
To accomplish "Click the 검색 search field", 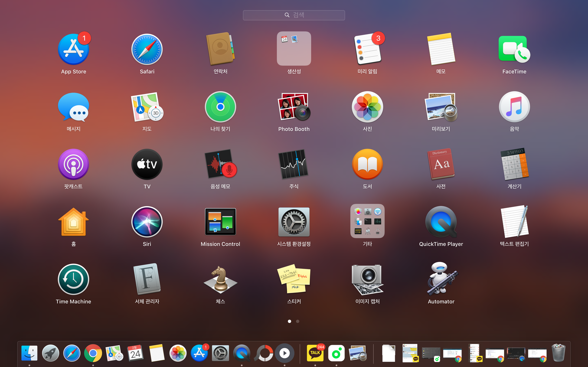I will (294, 15).
